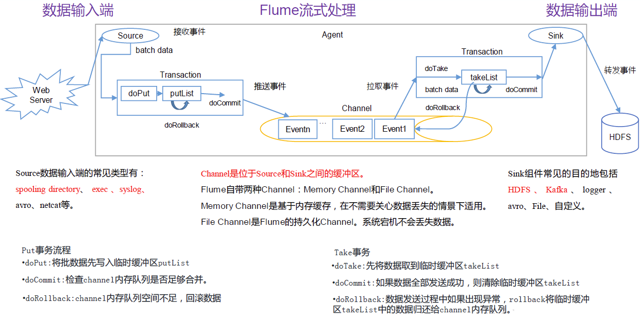
Task: Click the Sink ellipse node
Action: tap(555, 36)
